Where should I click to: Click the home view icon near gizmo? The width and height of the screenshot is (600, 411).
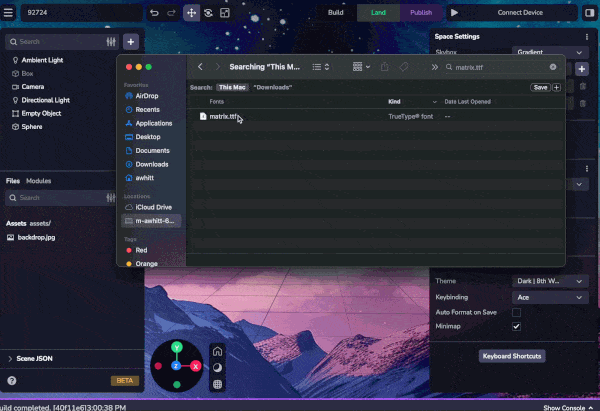[x=217, y=351]
